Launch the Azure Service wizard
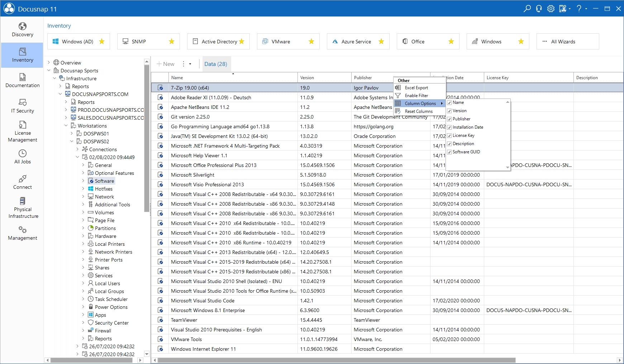Screen dimensions: 624x364 pyautogui.click(x=358, y=42)
